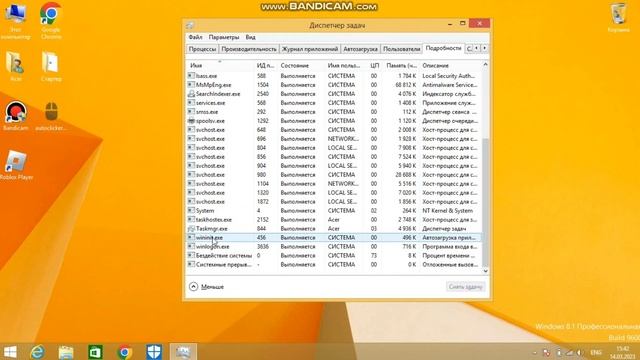Select the Системные прерывания row
The image size is (640, 360).
coord(334,264)
